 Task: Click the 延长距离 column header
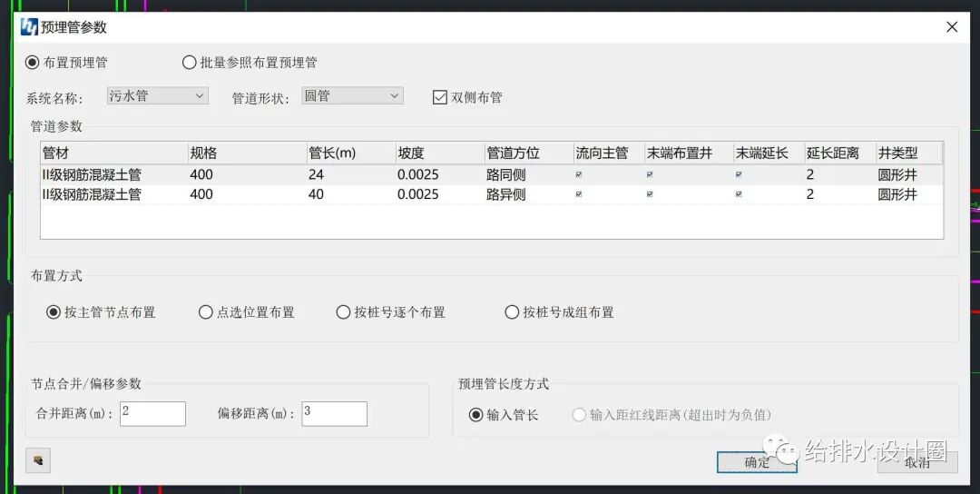click(x=840, y=153)
